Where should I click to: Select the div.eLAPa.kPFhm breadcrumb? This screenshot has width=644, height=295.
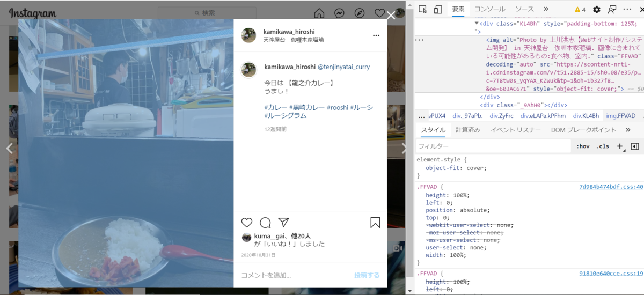pyautogui.click(x=543, y=116)
